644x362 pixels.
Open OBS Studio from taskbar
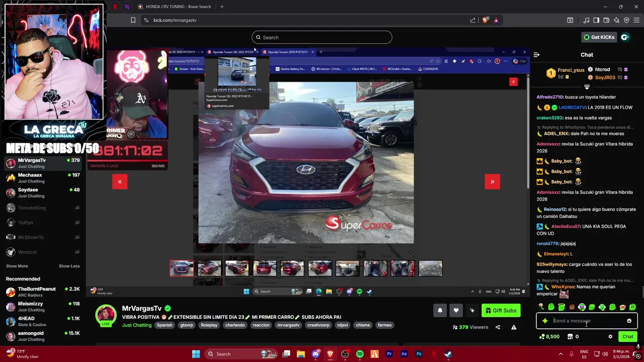point(345,354)
